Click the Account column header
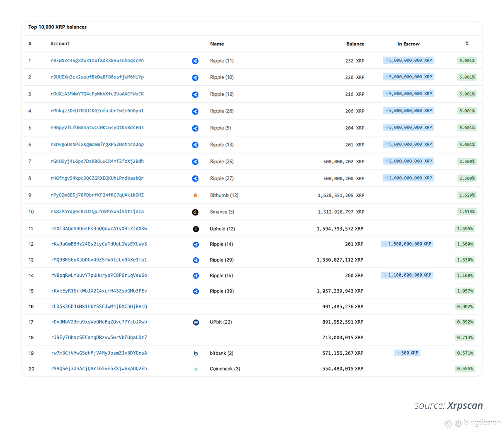This screenshot has width=504, height=432. pos(60,44)
